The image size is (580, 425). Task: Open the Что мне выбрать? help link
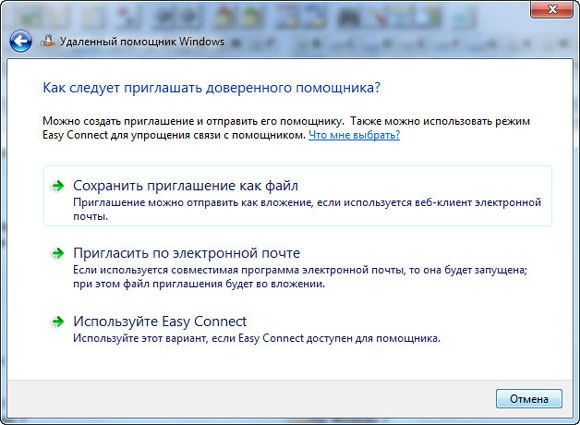(x=354, y=135)
